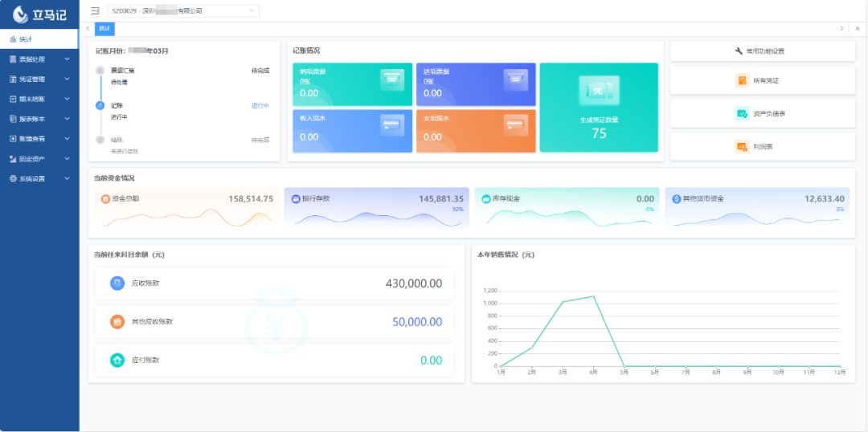Click the teal 资产负债表 icon
868x432 pixels.
click(742, 113)
